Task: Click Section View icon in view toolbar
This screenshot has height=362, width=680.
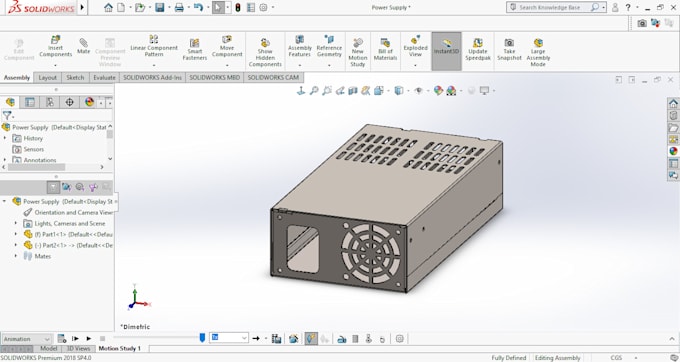Action: point(353,91)
